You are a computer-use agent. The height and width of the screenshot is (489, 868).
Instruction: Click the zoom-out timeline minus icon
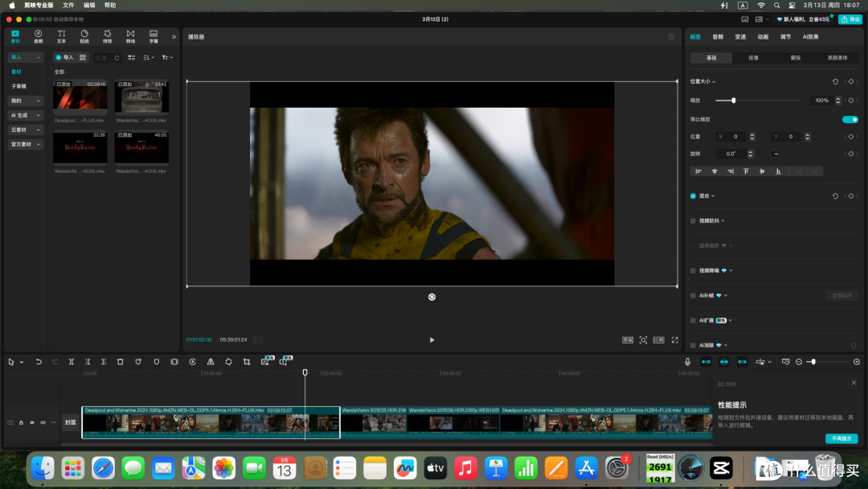(799, 362)
